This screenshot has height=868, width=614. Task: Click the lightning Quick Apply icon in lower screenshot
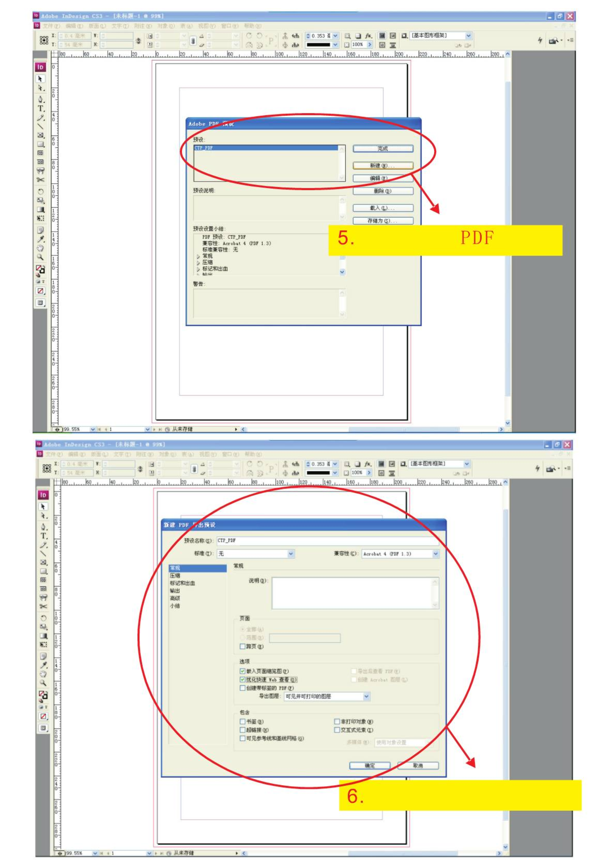point(537,468)
